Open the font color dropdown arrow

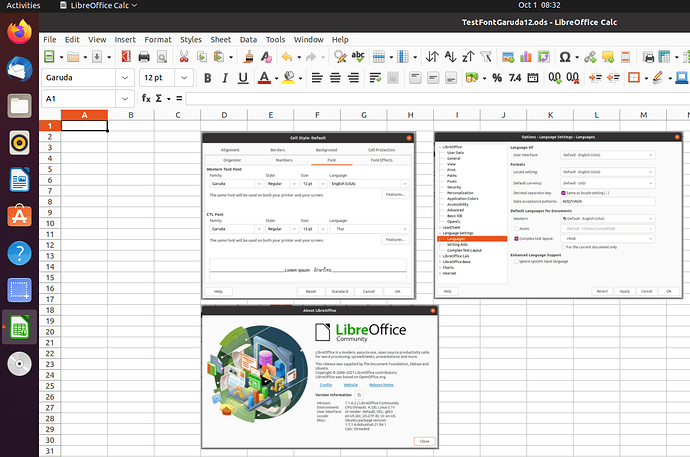277,78
